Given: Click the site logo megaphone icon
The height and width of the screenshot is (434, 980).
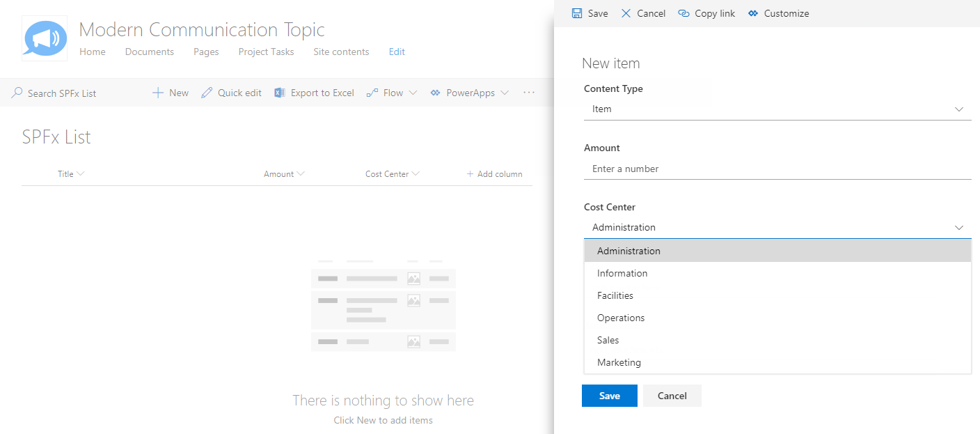Looking at the screenshot, I should (x=45, y=38).
